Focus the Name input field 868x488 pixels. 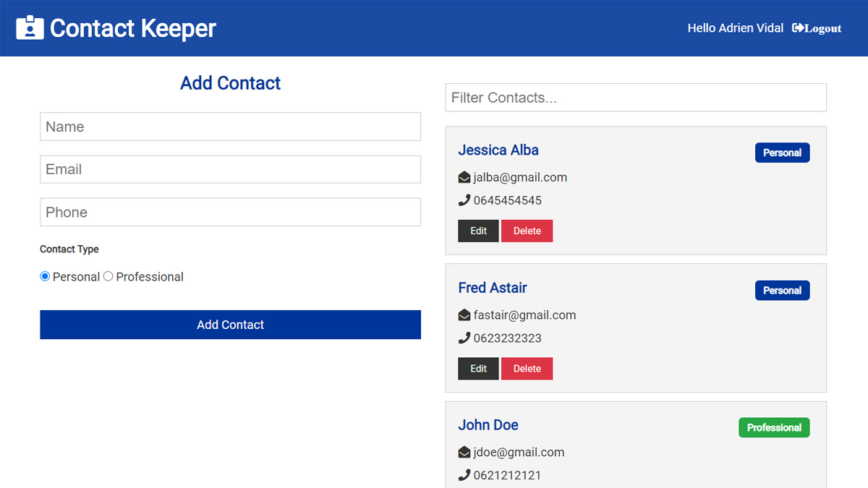230,127
